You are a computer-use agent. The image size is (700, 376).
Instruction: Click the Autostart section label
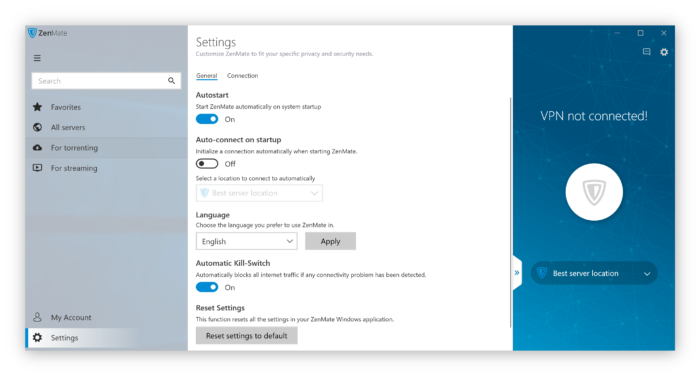pyautogui.click(x=212, y=95)
